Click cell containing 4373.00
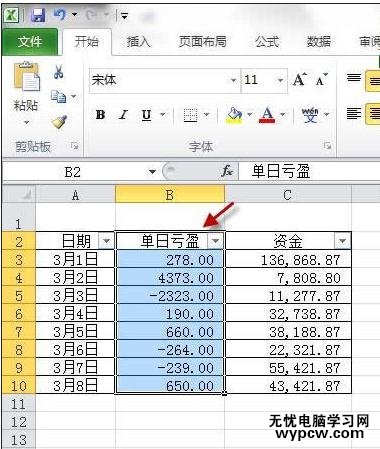 [x=170, y=277]
